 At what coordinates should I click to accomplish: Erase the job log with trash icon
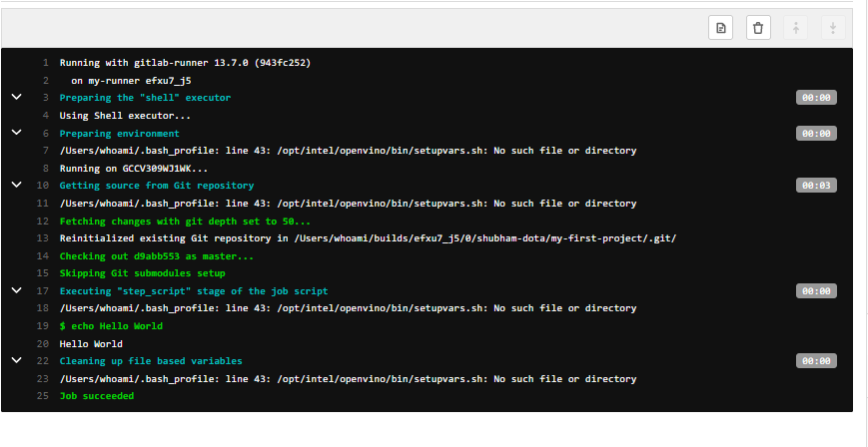[x=758, y=28]
